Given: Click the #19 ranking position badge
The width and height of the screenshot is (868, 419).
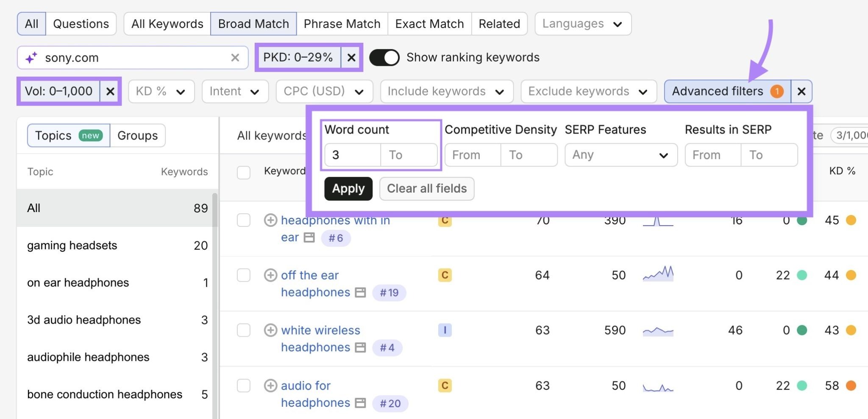Looking at the screenshot, I should click(x=389, y=293).
